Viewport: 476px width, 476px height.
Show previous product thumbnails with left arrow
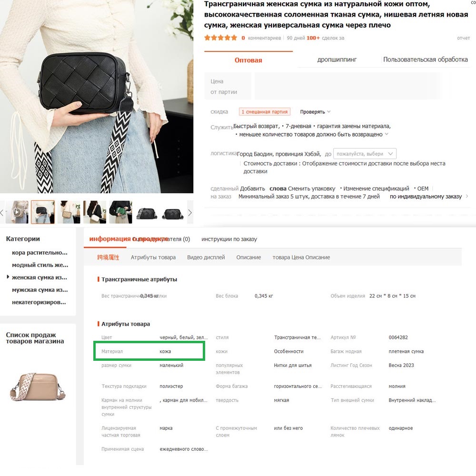coord(2,212)
